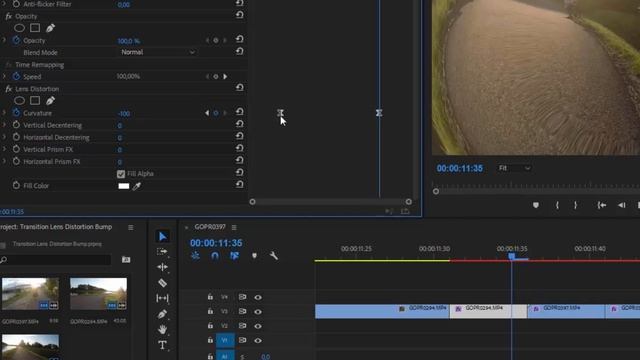This screenshot has width=640, height=360.
Task: Expand the Opacity value property
Action: tap(4, 40)
